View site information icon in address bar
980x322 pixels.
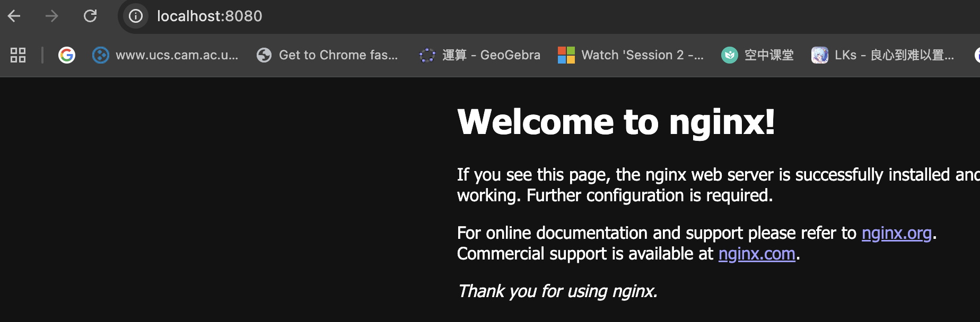[x=136, y=16]
